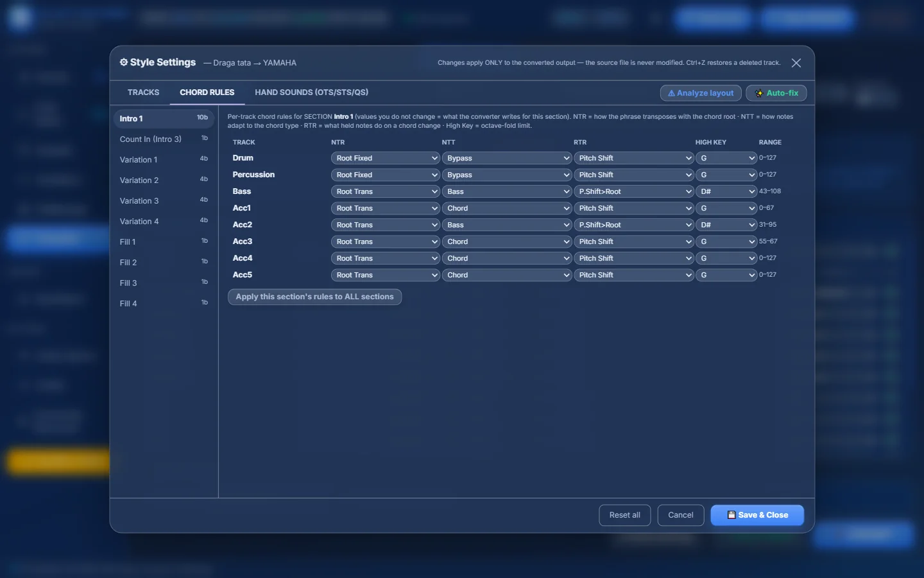Screen dimensions: 924x578
Task: Click the Bass range value 43–108
Action: [x=770, y=191]
